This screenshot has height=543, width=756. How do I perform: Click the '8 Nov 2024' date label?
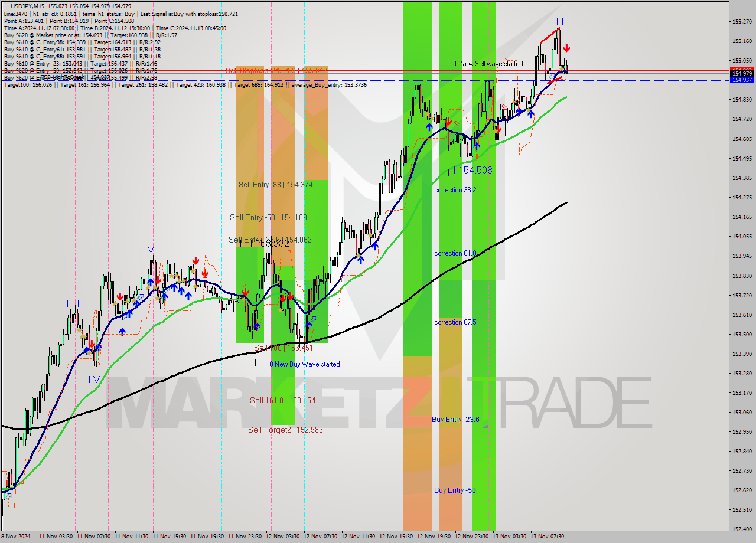[14, 537]
